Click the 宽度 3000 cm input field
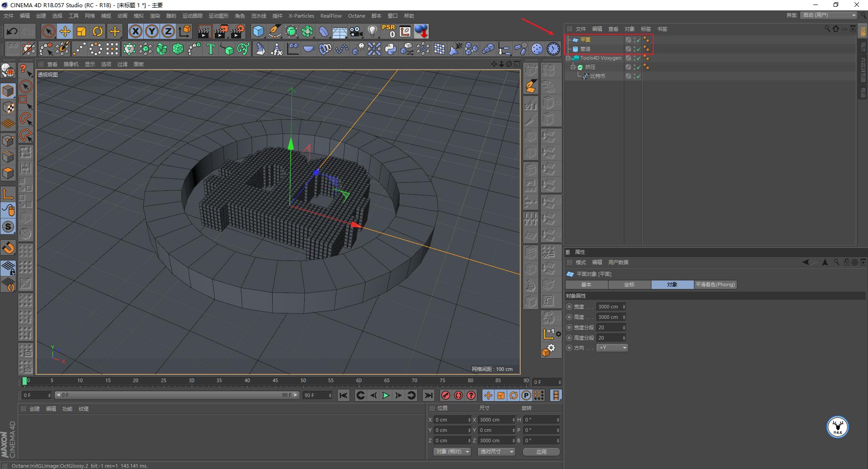868x469 pixels. (x=609, y=307)
